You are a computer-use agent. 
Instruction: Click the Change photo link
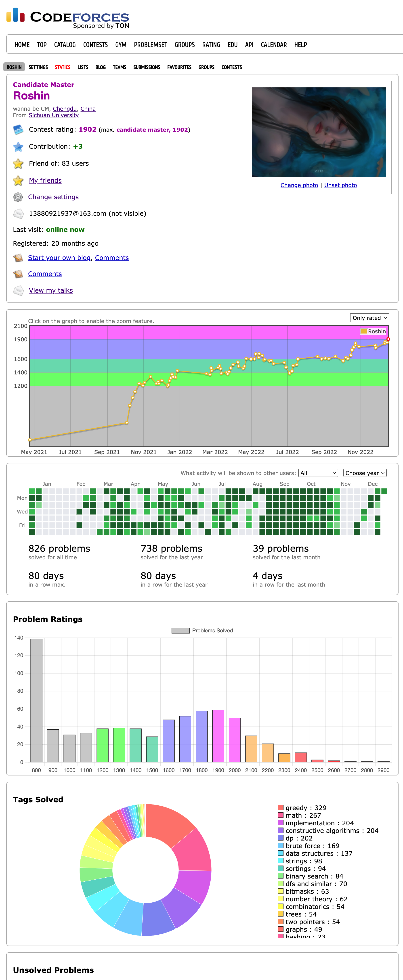299,185
